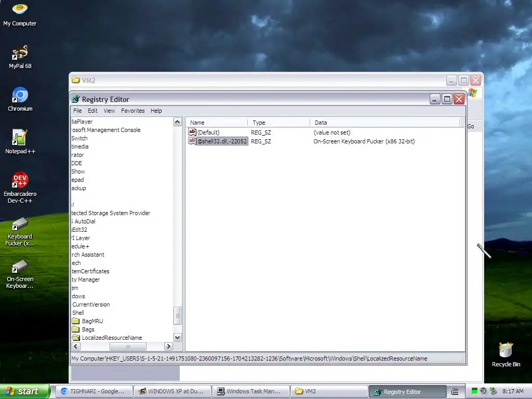The width and height of the screenshot is (532, 399).
Task: Click the Registry Editor taskbar button
Action: [x=407, y=392]
